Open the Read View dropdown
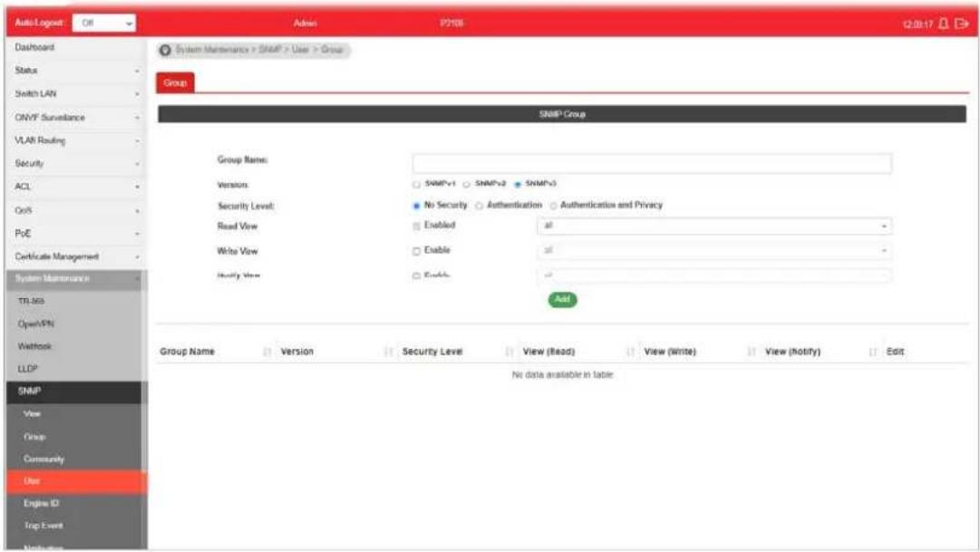The height and width of the screenshot is (552, 980). coord(714,226)
